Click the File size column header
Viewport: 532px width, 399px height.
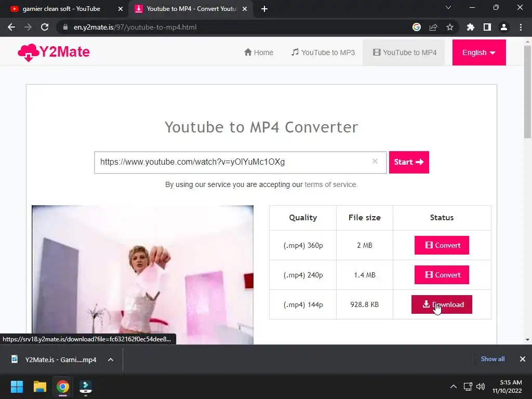[x=364, y=218]
